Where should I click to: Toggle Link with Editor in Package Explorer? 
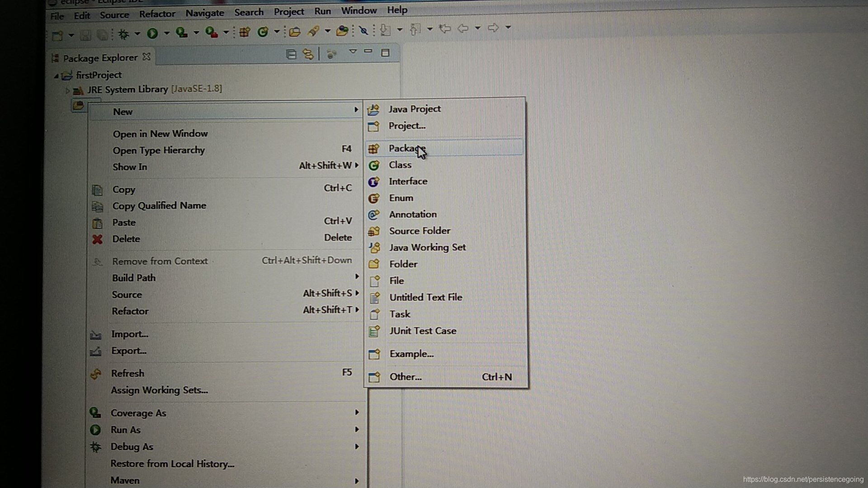click(308, 54)
